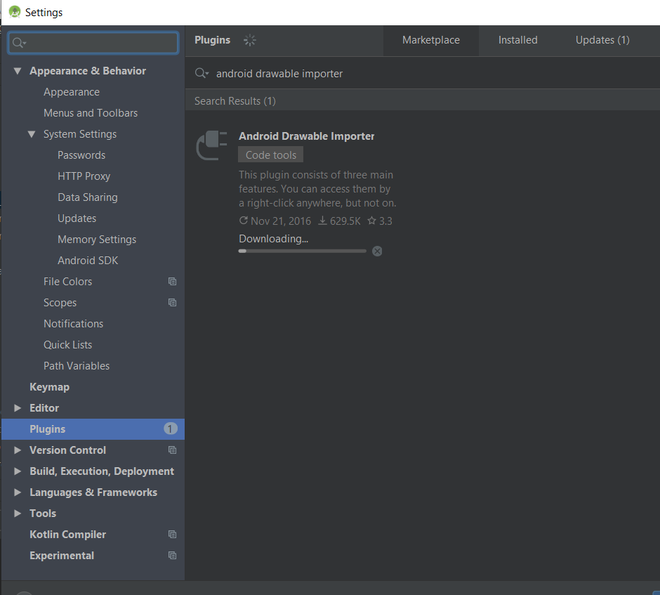Viewport: 660px width, 595px height.
Task: Click the copy icon beside Kotlin Compiler
Action: [x=172, y=534]
